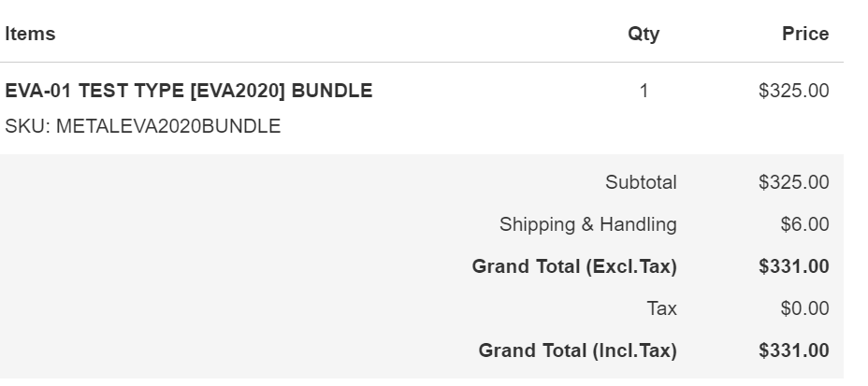Click the item quantity value 1
868x386 pixels.
tap(644, 91)
